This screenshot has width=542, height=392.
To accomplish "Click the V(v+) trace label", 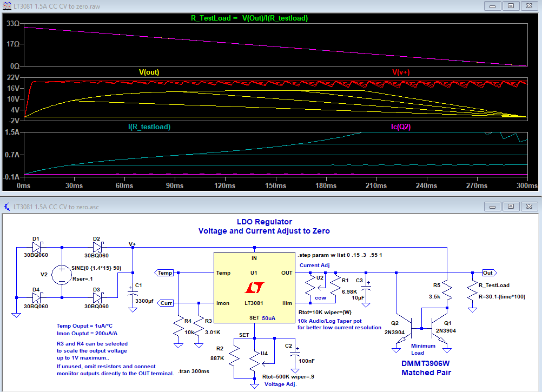I will point(401,72).
